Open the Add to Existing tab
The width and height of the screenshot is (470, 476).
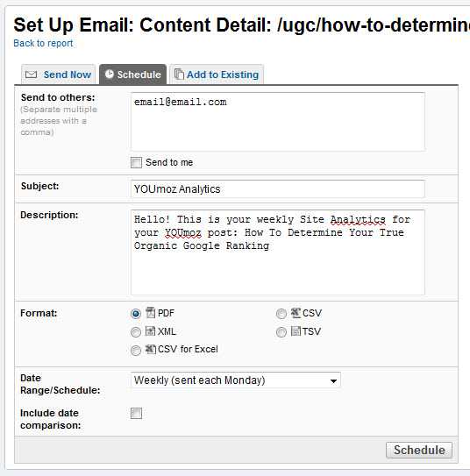point(217,74)
